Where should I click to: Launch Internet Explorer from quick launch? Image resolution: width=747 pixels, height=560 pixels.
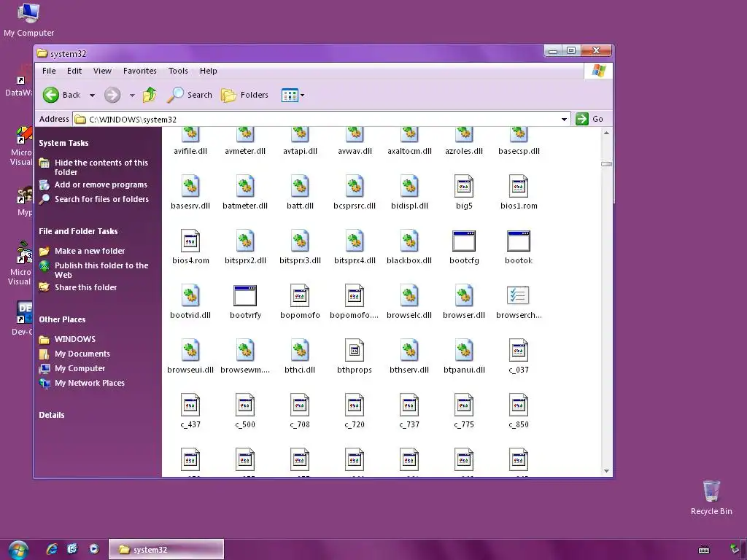coord(52,549)
